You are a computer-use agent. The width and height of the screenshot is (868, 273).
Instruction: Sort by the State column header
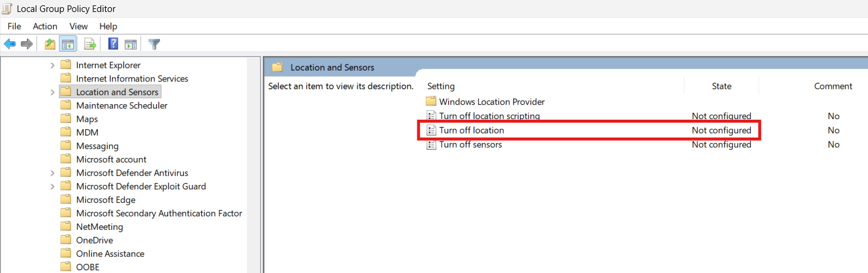722,86
